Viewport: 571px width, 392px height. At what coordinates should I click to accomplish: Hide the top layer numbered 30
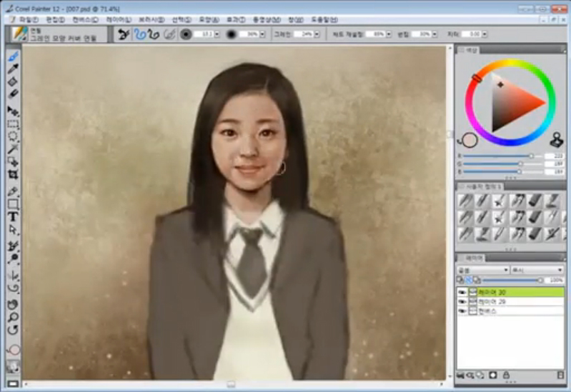tap(462, 292)
